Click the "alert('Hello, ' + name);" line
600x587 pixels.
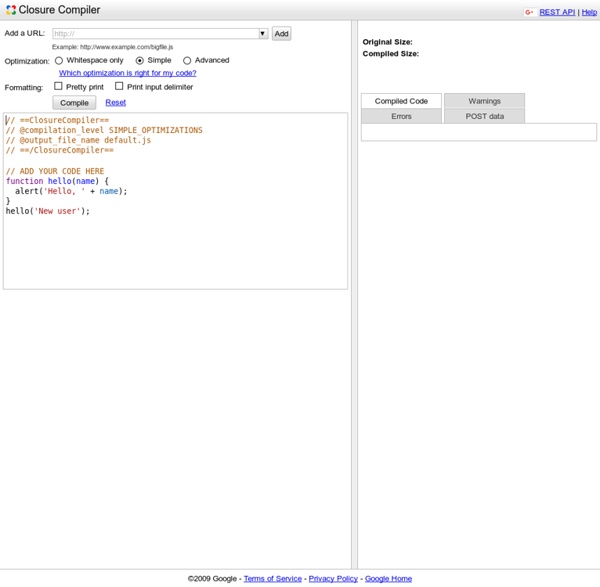(71, 191)
